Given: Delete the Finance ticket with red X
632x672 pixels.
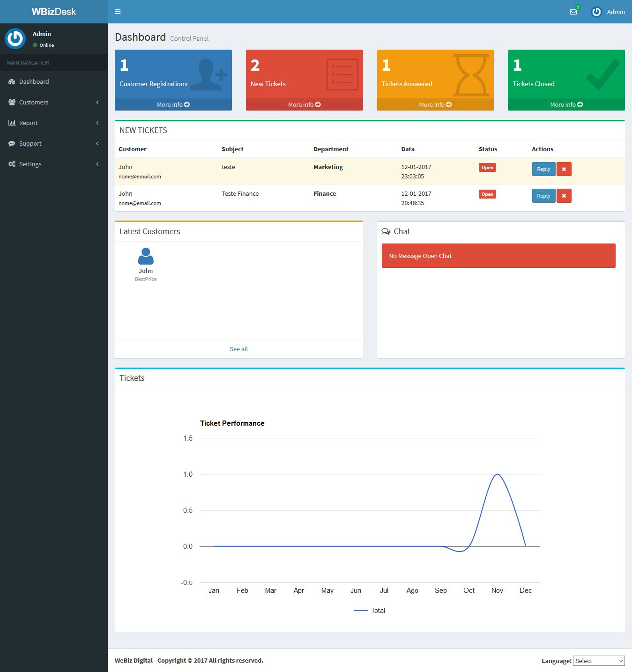Looking at the screenshot, I should tap(564, 196).
